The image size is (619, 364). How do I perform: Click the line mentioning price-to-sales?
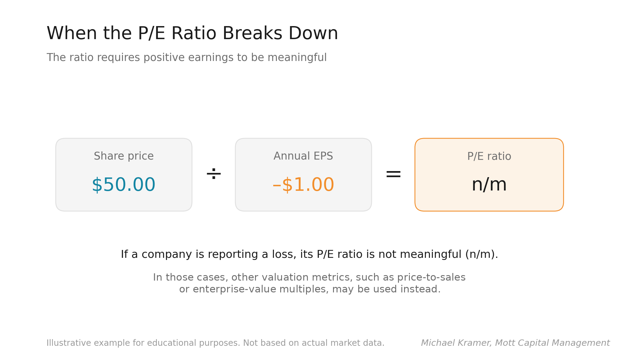pyautogui.click(x=309, y=278)
